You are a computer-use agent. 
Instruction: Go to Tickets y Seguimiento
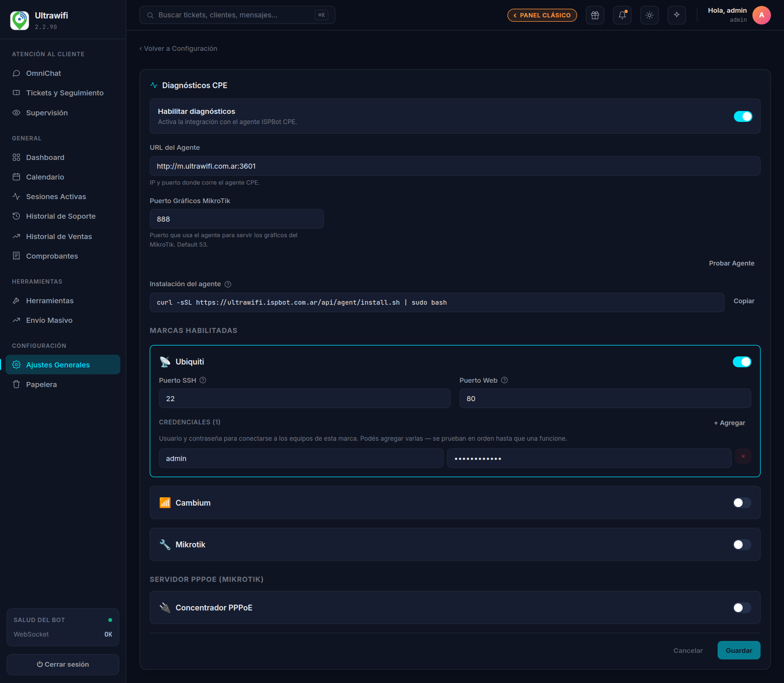63,93
